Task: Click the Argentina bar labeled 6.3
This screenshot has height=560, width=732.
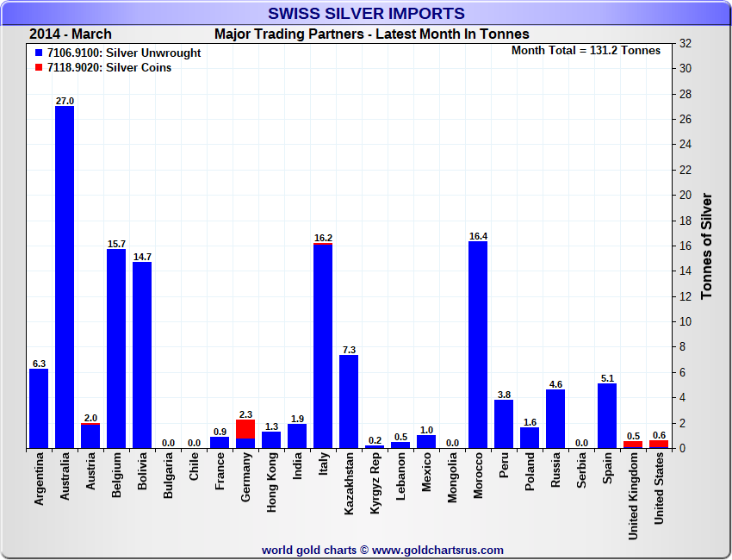Action: tap(39, 408)
